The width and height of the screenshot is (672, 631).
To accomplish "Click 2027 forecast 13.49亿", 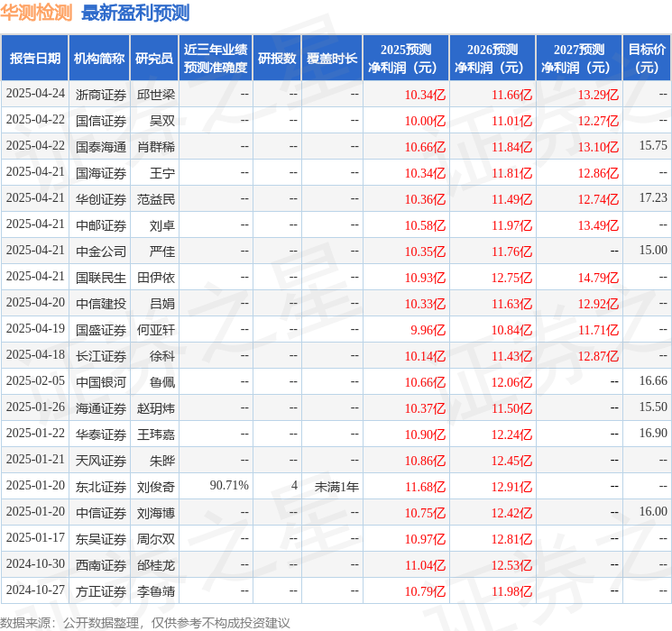I will 599,225.
